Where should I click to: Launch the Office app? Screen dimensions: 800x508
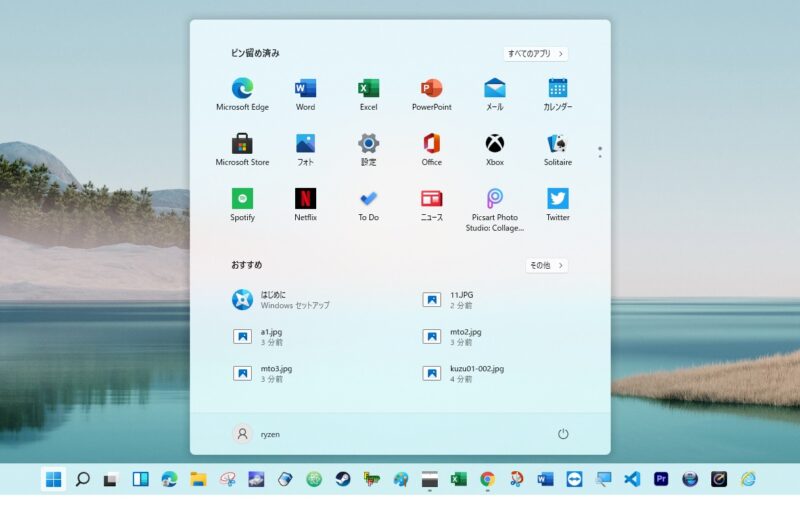click(x=432, y=149)
